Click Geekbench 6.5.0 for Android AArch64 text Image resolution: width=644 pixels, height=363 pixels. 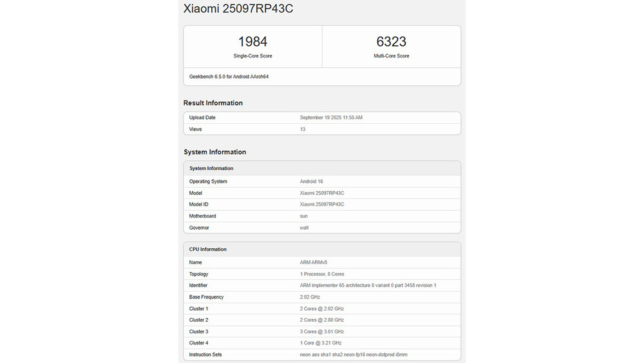click(x=229, y=77)
